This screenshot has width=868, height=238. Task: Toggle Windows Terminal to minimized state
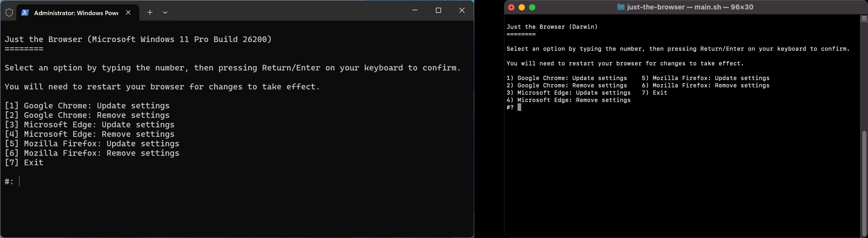tap(414, 10)
